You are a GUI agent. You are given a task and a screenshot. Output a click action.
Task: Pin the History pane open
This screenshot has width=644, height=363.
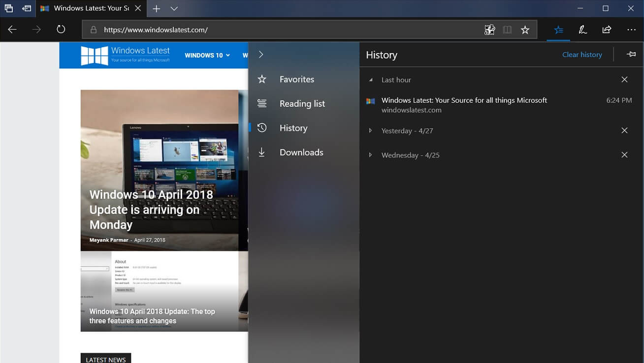(631, 55)
